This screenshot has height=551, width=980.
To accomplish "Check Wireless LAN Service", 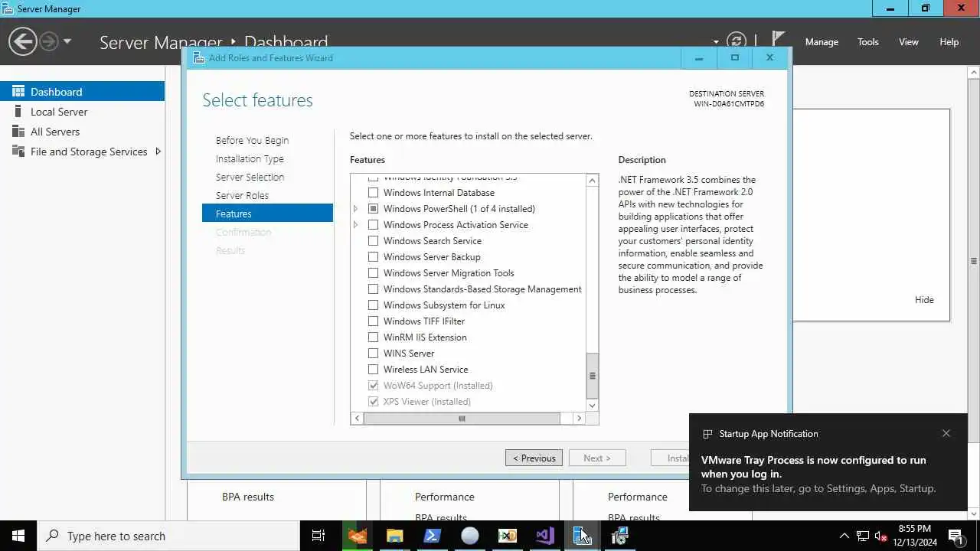I will click(374, 370).
